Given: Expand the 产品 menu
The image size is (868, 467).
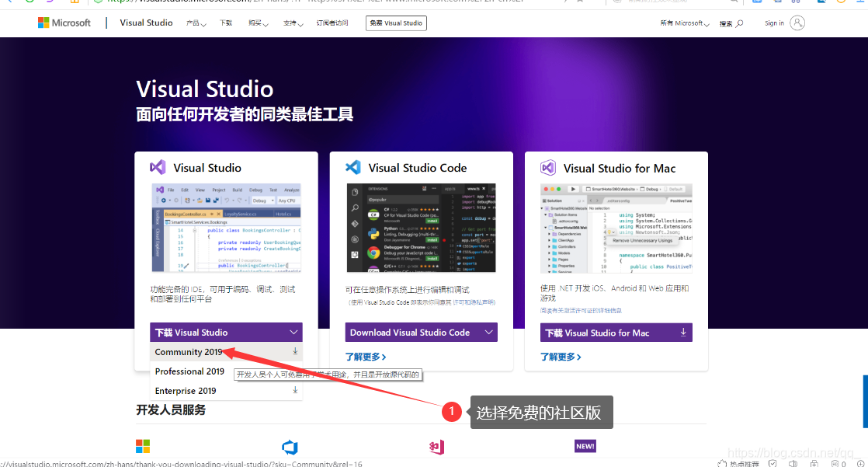Looking at the screenshot, I should pos(196,23).
